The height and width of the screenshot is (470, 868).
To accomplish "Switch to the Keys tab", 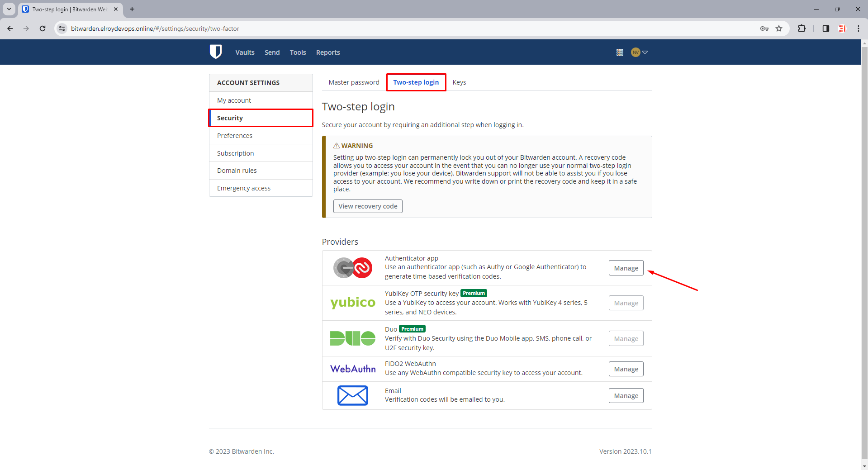I will [x=459, y=82].
